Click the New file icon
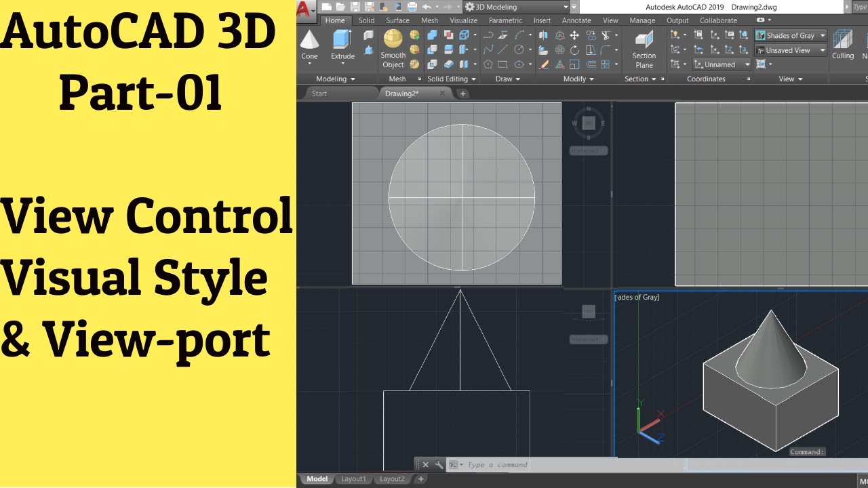The width and height of the screenshot is (868, 488). (327, 7)
